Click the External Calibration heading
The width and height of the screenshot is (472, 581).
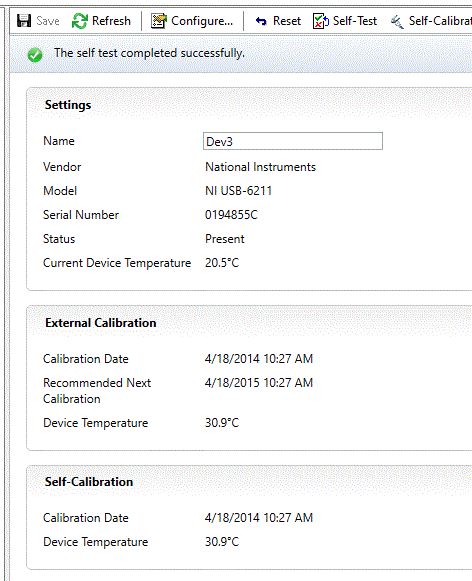[100, 323]
